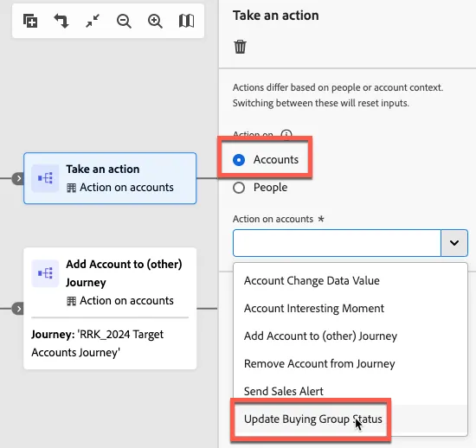Click the building icon in the Add Account node
Screen dimensions: 476x448
(x=71, y=301)
